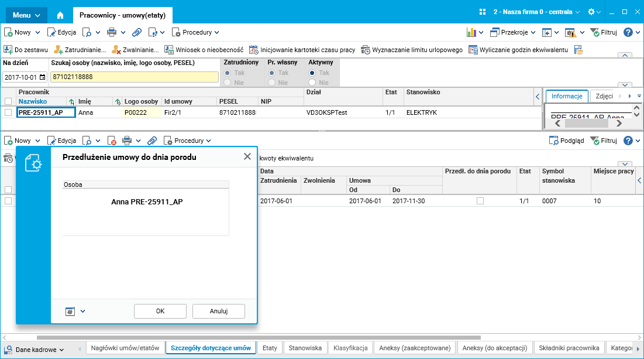Click the chart icon in top toolbar
Screen dimensions: 644x359
tap(471, 32)
